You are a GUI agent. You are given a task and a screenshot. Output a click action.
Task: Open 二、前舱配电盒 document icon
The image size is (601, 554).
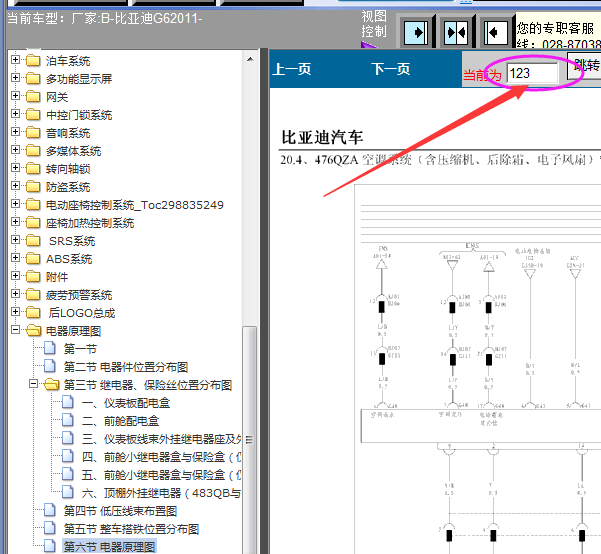tap(67, 420)
